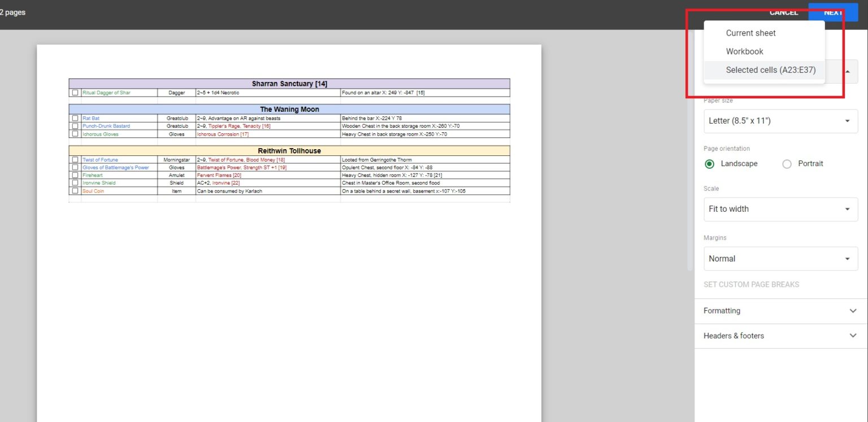Image resolution: width=868 pixels, height=422 pixels.
Task: Click the Fervent Flames [20] cell
Action: pyautogui.click(x=268, y=175)
